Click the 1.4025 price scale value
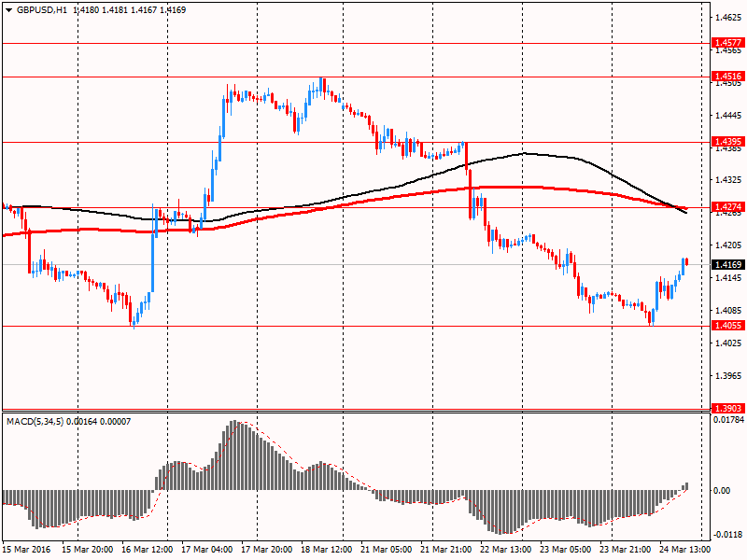The width and height of the screenshot is (747, 560). pyautogui.click(x=728, y=343)
